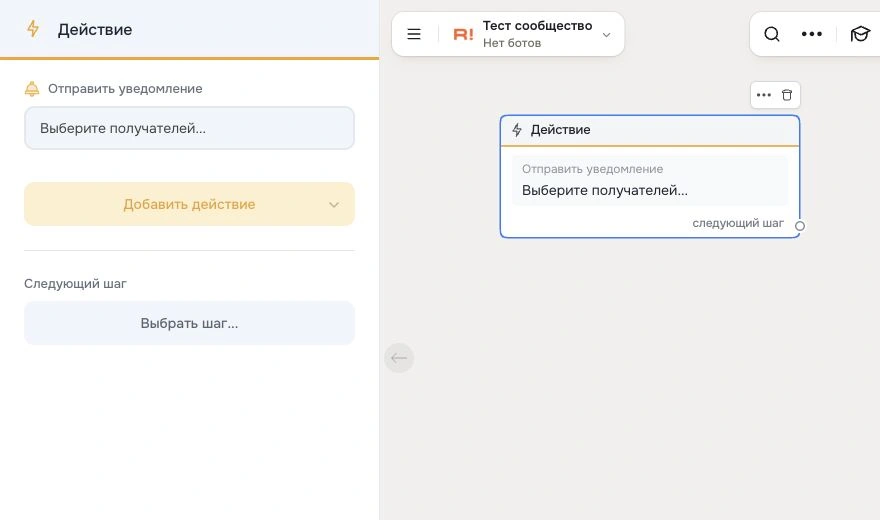The height and width of the screenshot is (520, 880).
Task: Open Выберите получателей field in sidebar
Action: click(x=189, y=128)
